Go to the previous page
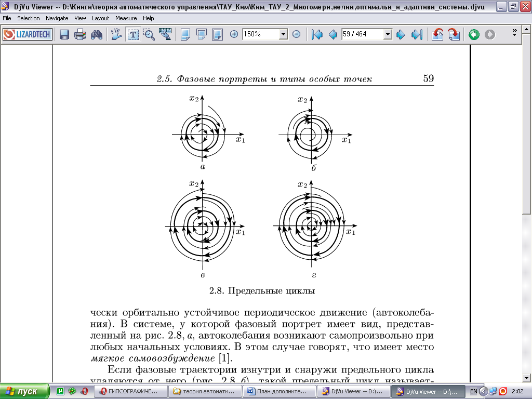532x399 pixels. point(333,34)
